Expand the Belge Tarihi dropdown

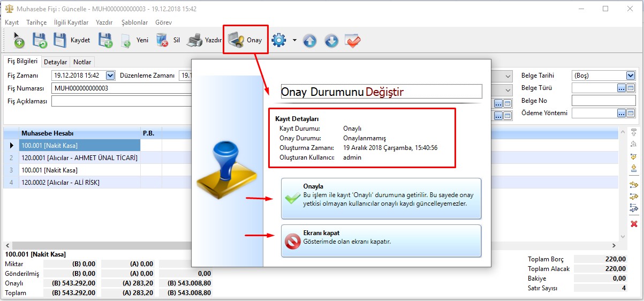pyautogui.click(x=630, y=76)
